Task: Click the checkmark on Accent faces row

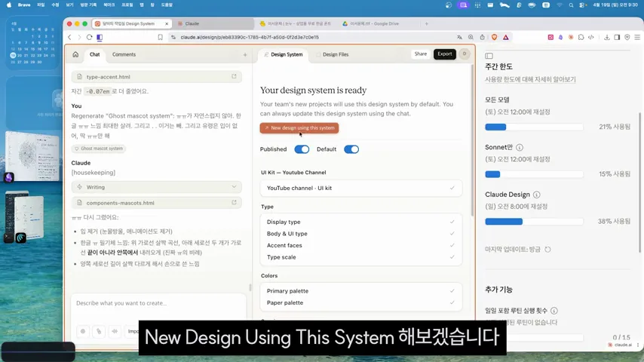Action: click(x=452, y=245)
